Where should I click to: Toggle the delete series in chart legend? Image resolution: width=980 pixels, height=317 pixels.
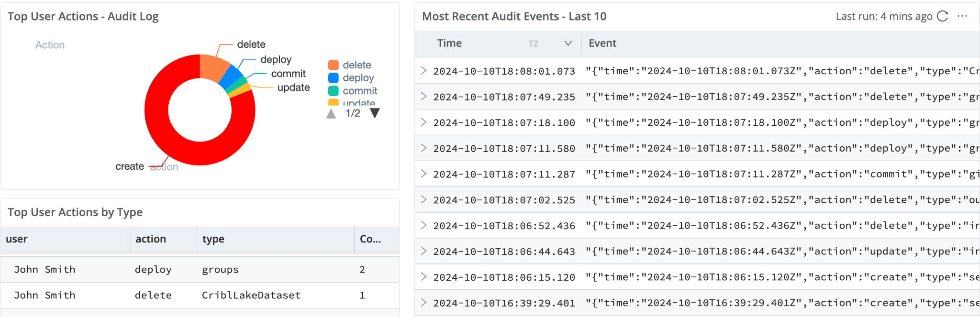point(356,65)
